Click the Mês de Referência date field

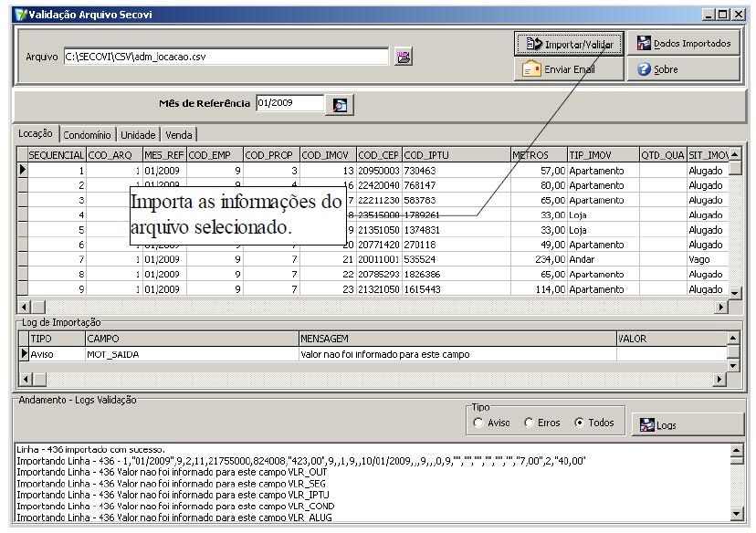click(289, 104)
